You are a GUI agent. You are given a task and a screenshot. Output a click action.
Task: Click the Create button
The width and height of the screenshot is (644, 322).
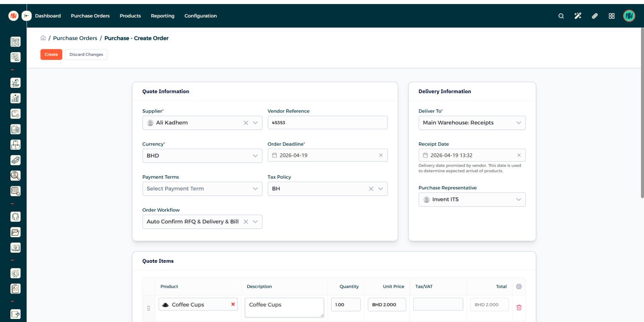click(51, 54)
